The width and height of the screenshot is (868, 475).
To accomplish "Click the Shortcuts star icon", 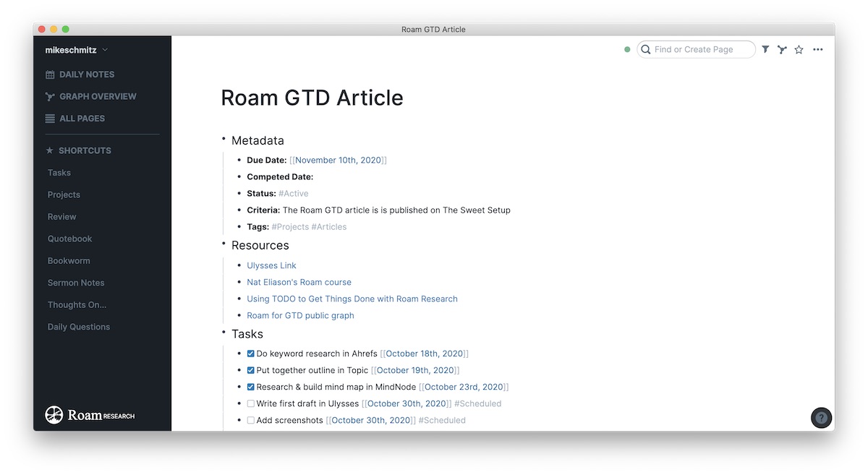I will click(50, 150).
